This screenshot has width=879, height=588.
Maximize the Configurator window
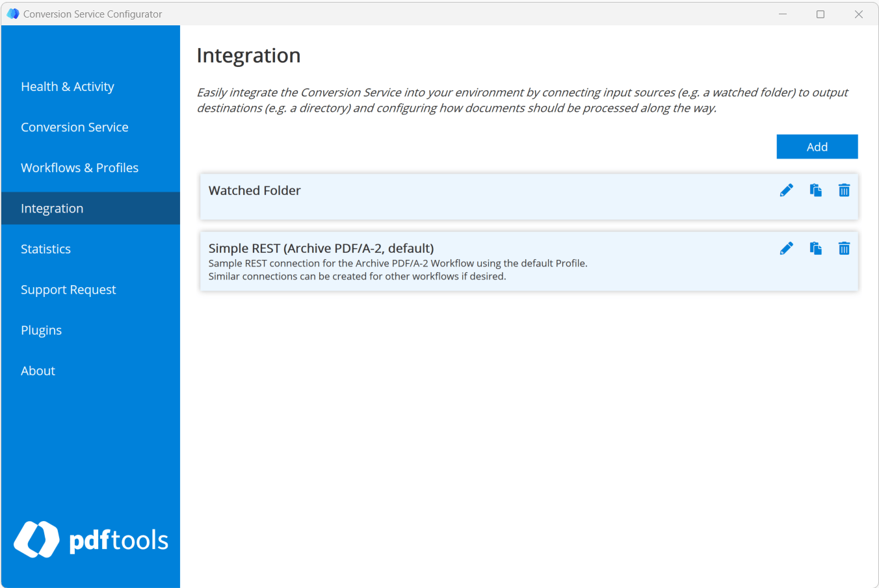[820, 14]
